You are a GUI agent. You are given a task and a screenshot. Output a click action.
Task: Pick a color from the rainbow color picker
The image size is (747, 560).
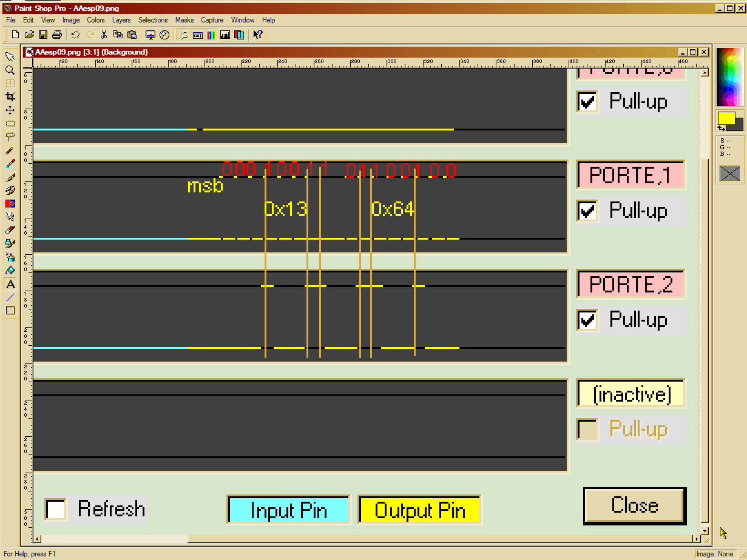(730, 77)
